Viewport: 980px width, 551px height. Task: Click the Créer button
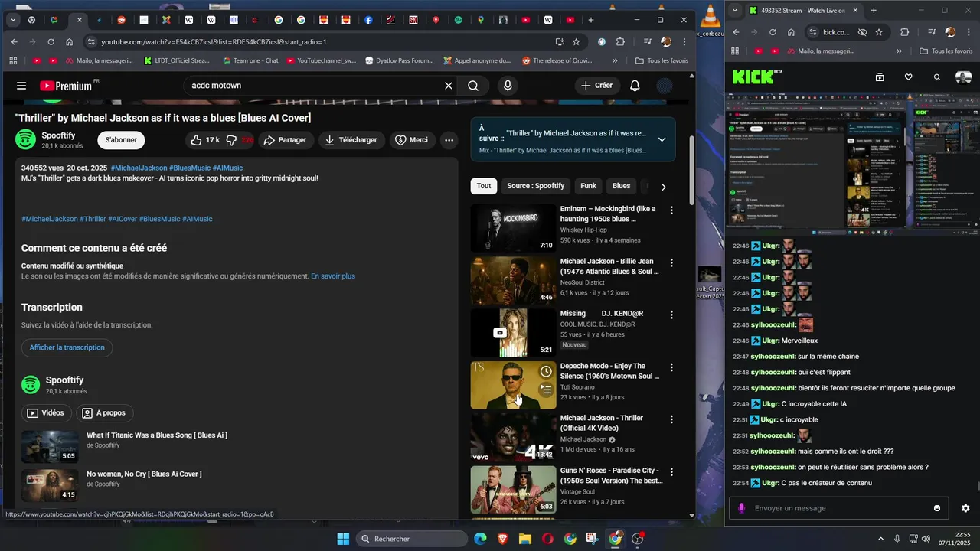pyautogui.click(x=597, y=86)
